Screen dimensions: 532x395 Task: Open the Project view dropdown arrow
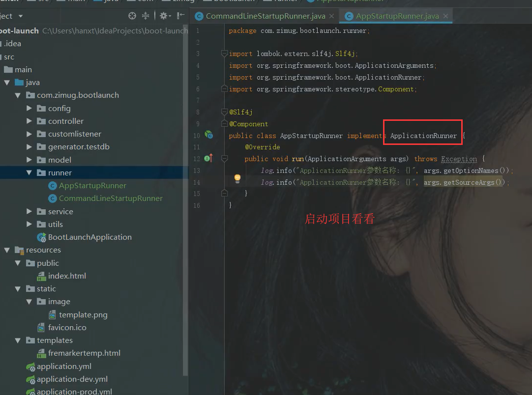[21, 16]
